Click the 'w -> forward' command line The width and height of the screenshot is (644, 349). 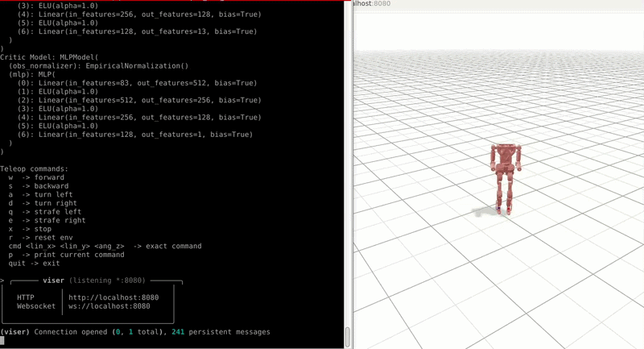pos(36,177)
